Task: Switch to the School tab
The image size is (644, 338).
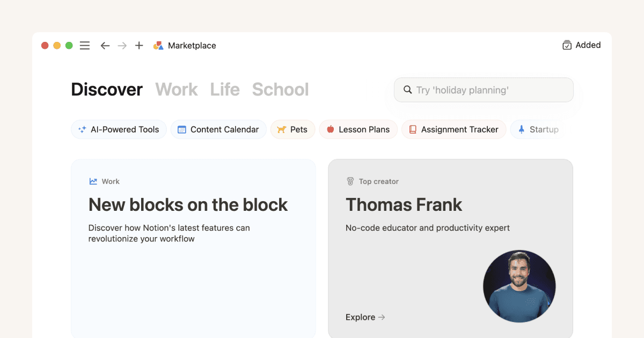Action: [280, 90]
